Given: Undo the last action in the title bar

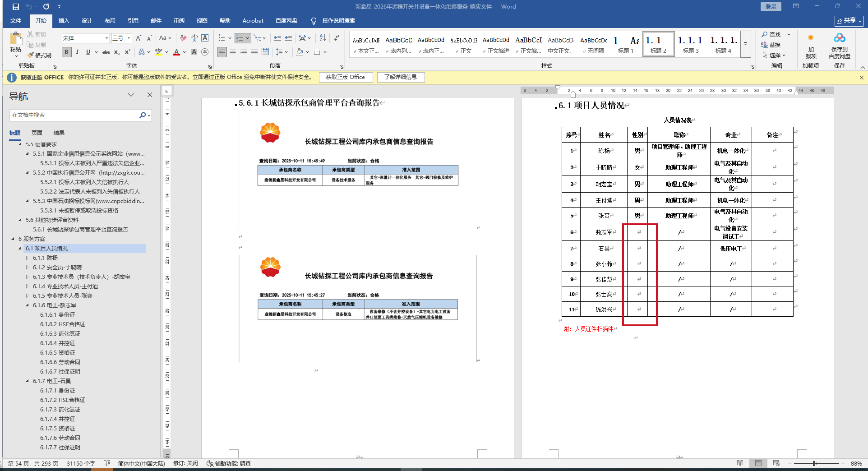Looking at the screenshot, I should point(29,7).
